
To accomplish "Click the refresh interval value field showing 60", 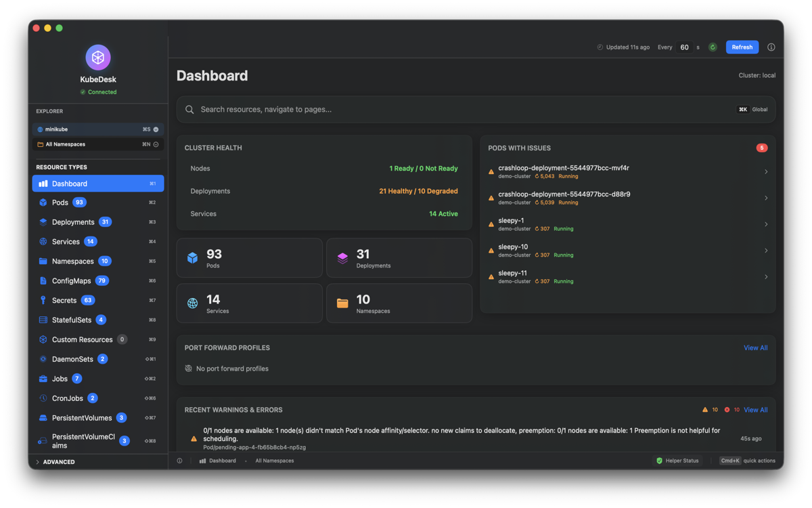I will click(x=684, y=47).
